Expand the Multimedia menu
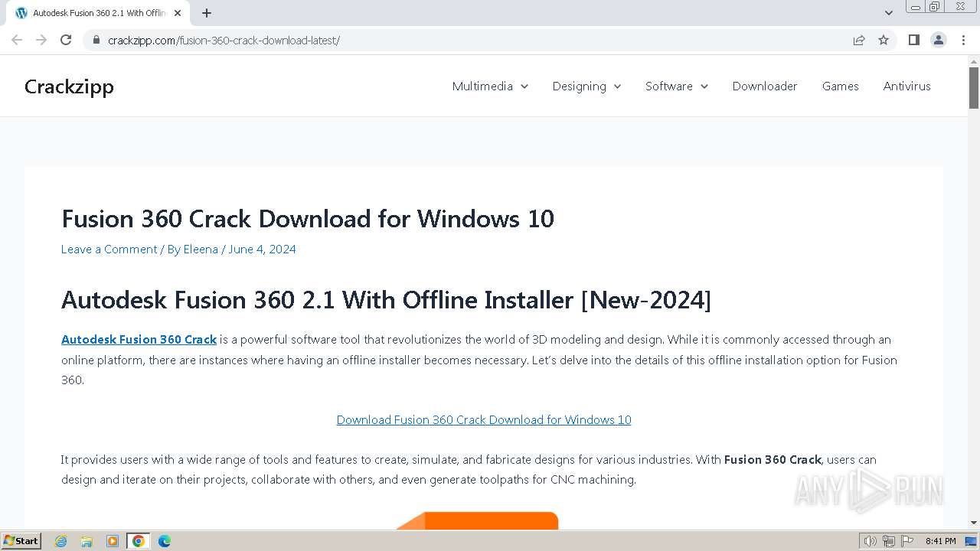This screenshot has height=551, width=980. click(490, 86)
